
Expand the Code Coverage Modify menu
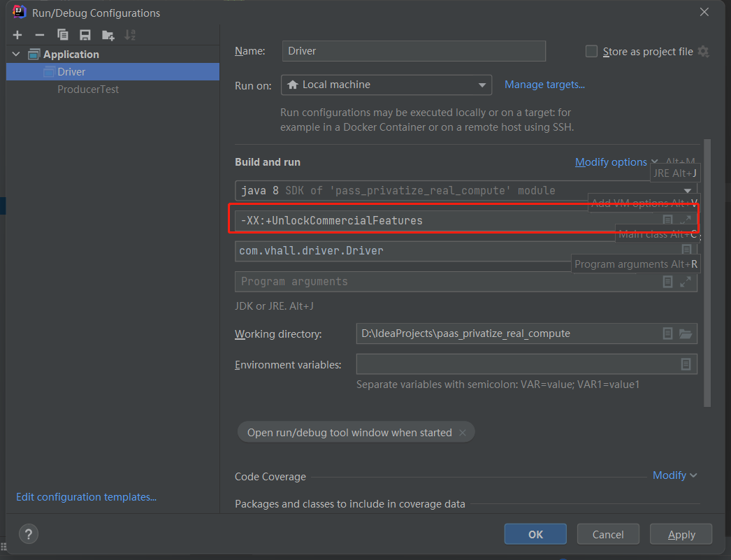click(x=674, y=475)
